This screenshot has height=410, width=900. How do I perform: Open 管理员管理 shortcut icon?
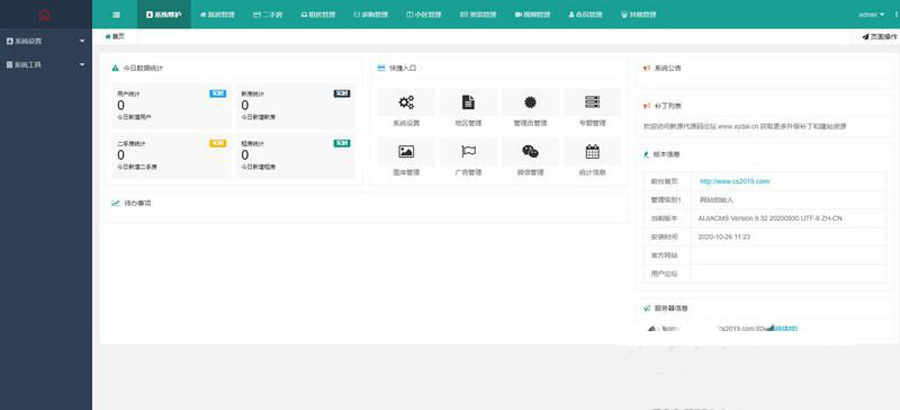(530, 102)
